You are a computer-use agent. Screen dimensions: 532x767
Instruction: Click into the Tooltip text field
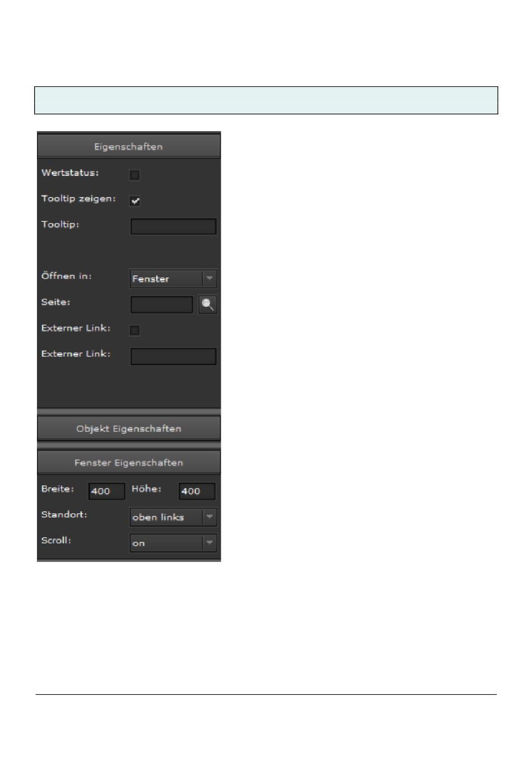tap(173, 226)
